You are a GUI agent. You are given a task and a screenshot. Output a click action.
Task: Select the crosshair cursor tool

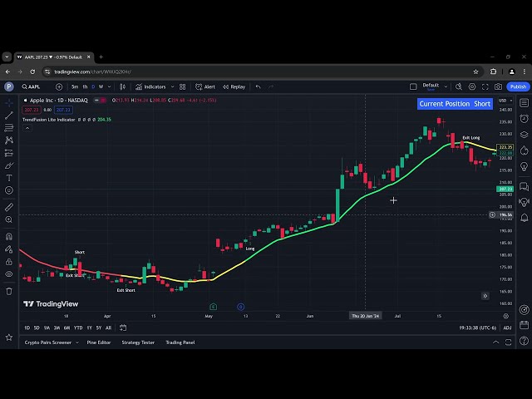click(x=9, y=102)
